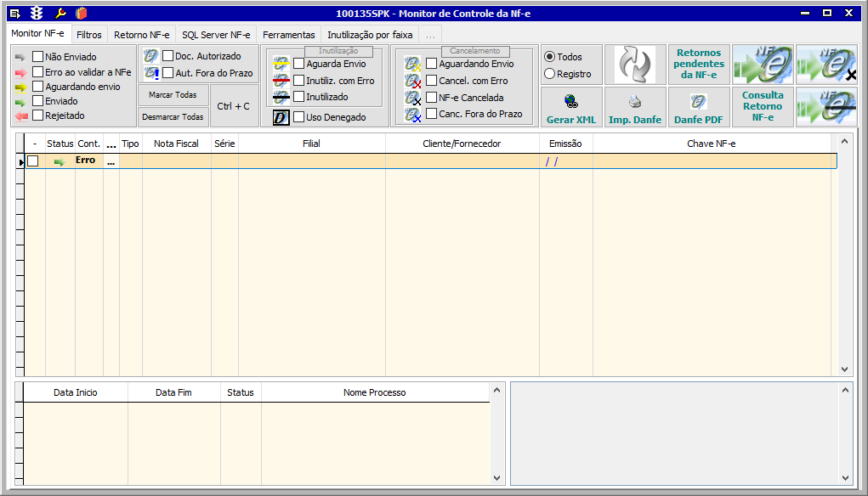The height and width of the screenshot is (496, 868).
Task: Click the Marcar Todas button
Action: click(x=173, y=95)
